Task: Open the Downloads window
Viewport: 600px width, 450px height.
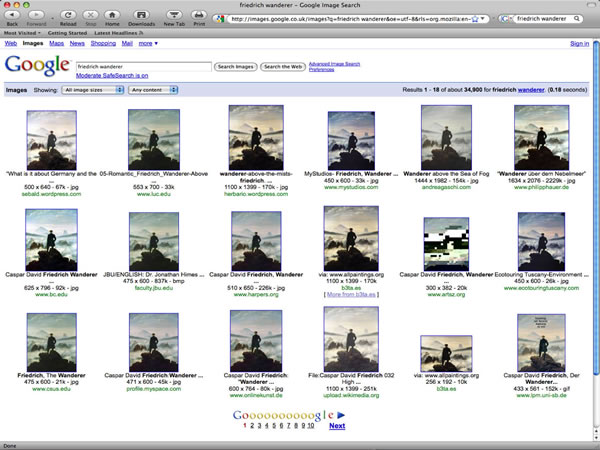Action: click(x=141, y=15)
